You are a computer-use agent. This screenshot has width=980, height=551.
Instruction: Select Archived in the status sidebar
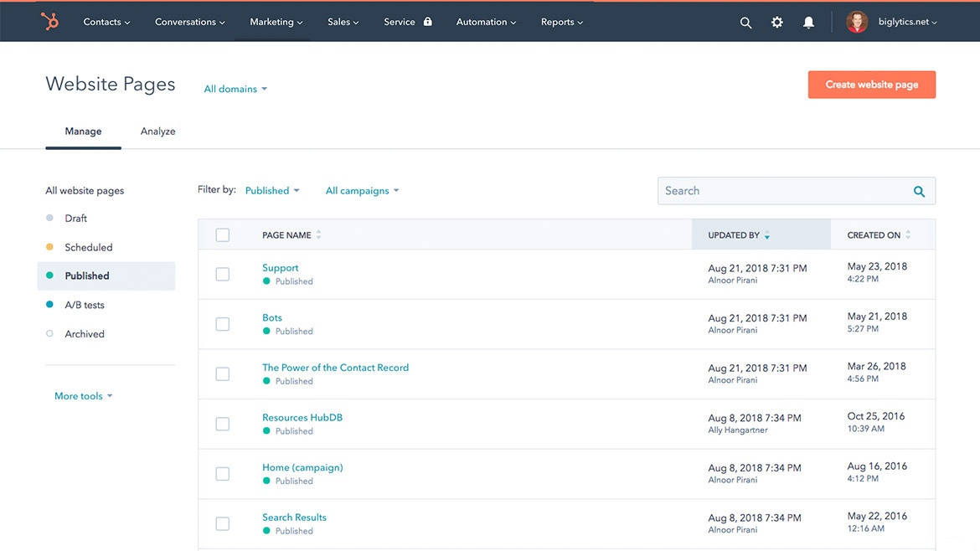85,333
